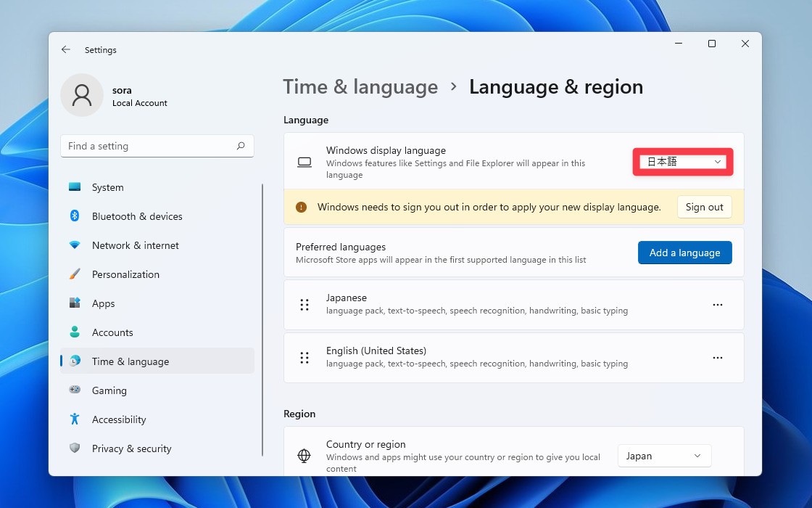Open Accessibility settings
The image size is (812, 508).
157,419
